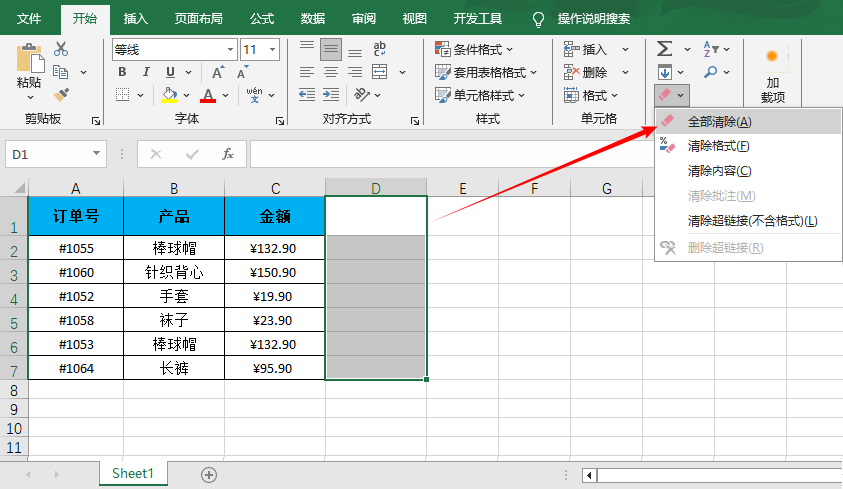Open the font name 等线 dropdown
The image size is (843, 489).
pyautogui.click(x=230, y=49)
